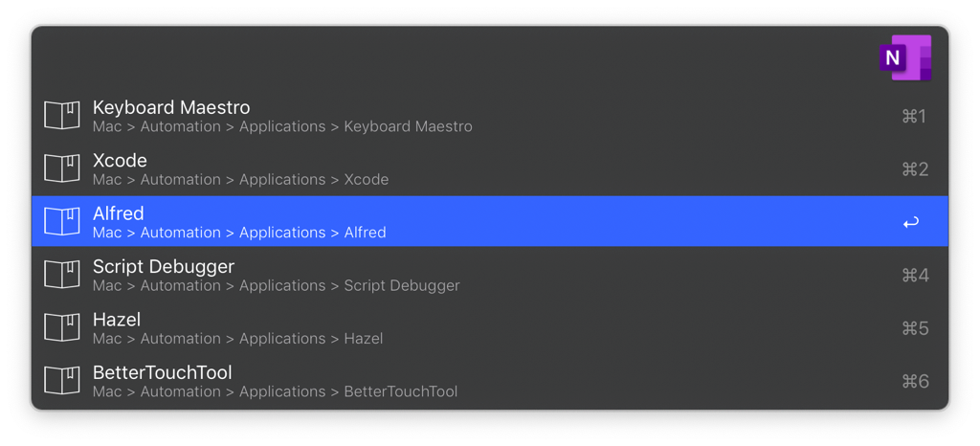
Task: Select the Hazel result title
Action: tap(117, 319)
